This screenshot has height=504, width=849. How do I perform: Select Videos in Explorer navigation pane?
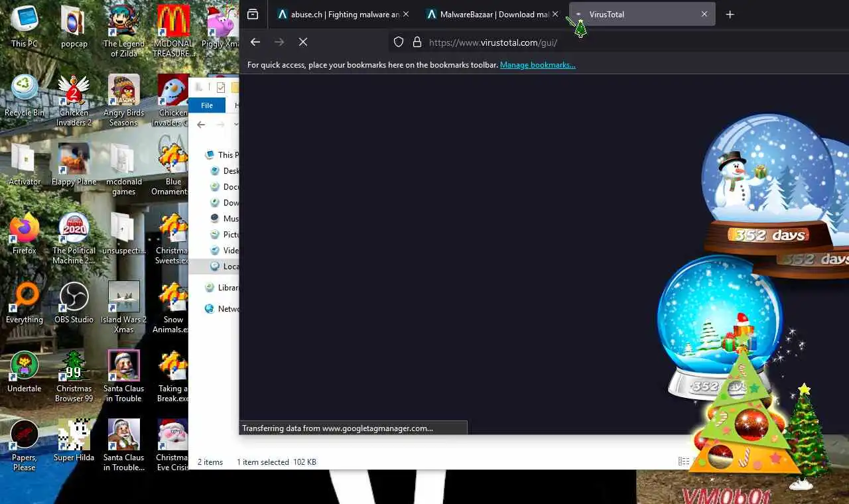pos(225,250)
